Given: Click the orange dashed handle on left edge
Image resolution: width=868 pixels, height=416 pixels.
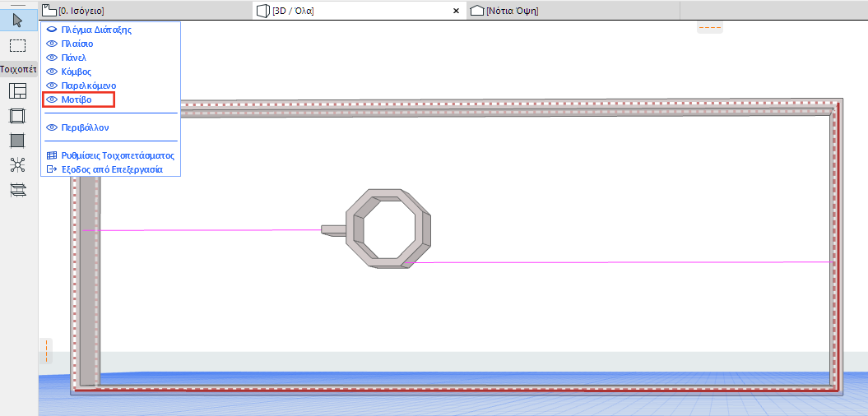Looking at the screenshot, I should tap(47, 351).
